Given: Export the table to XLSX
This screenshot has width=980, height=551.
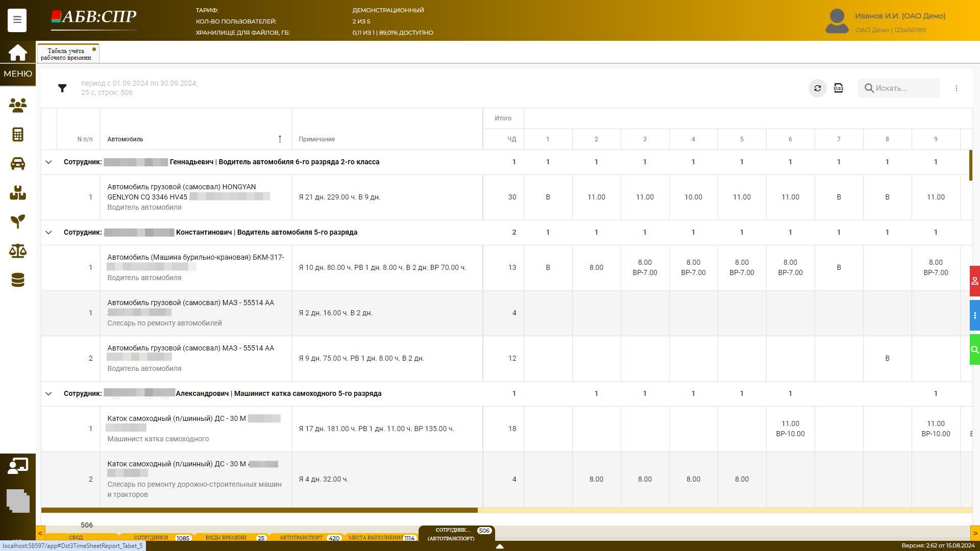Looking at the screenshot, I should pyautogui.click(x=839, y=88).
